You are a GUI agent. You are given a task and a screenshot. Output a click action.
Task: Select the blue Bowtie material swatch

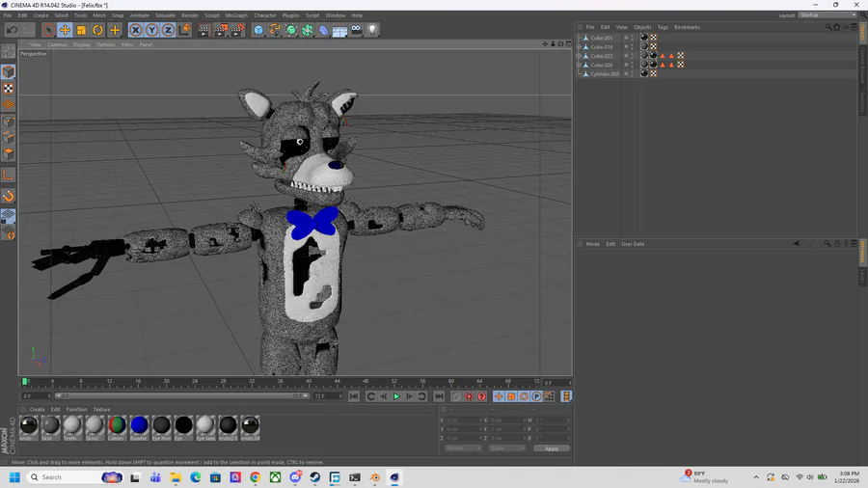[139, 425]
